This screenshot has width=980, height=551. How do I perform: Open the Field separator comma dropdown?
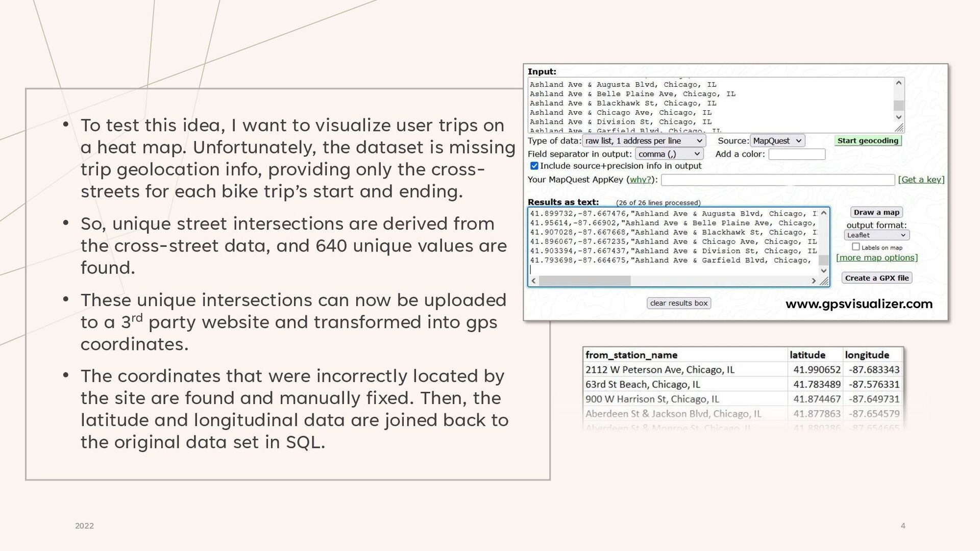(x=669, y=154)
